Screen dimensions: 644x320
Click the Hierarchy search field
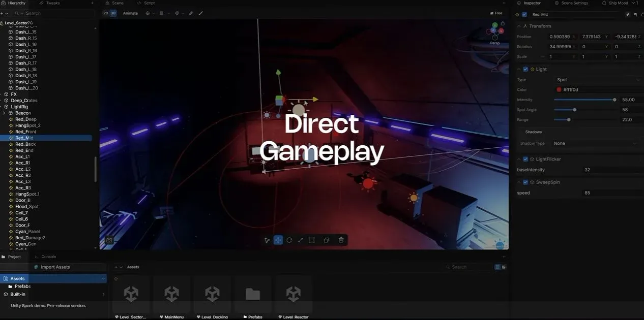(53, 13)
